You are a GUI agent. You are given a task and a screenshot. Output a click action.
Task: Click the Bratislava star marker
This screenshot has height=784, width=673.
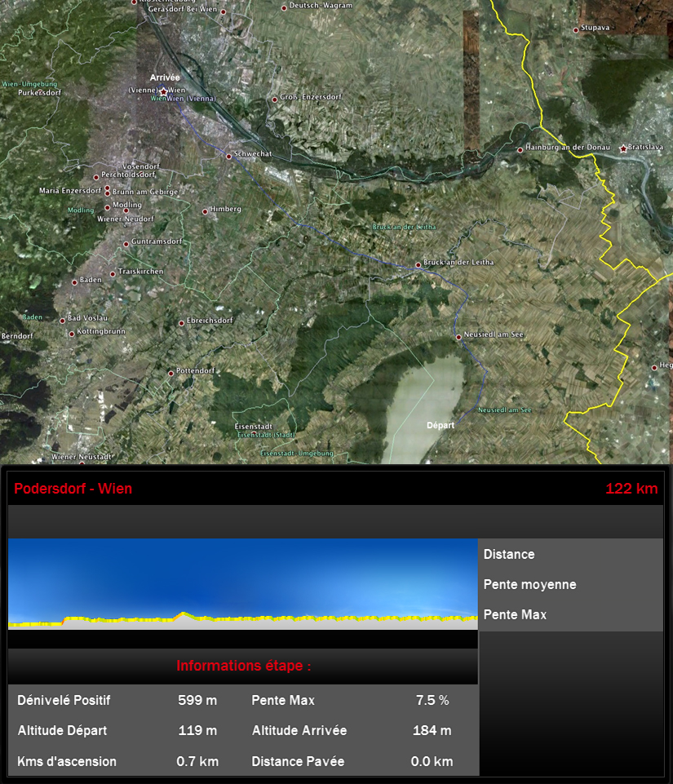click(x=623, y=148)
